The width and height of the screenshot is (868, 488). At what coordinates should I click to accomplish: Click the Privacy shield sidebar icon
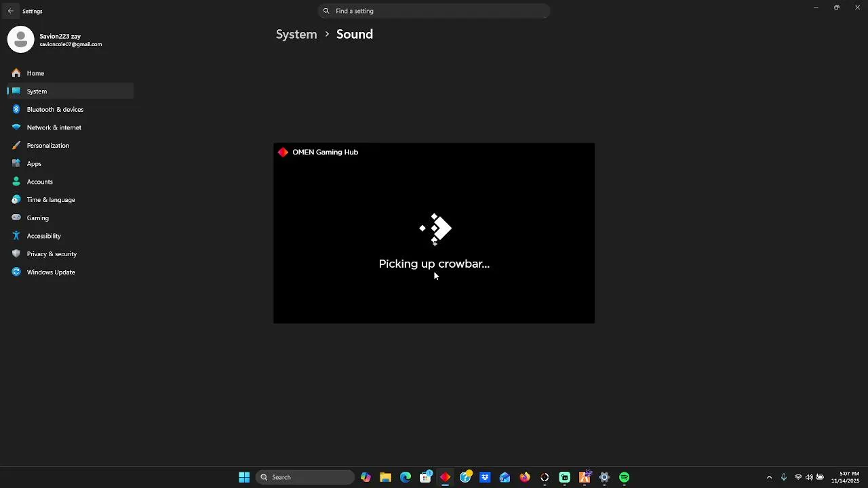click(x=16, y=254)
